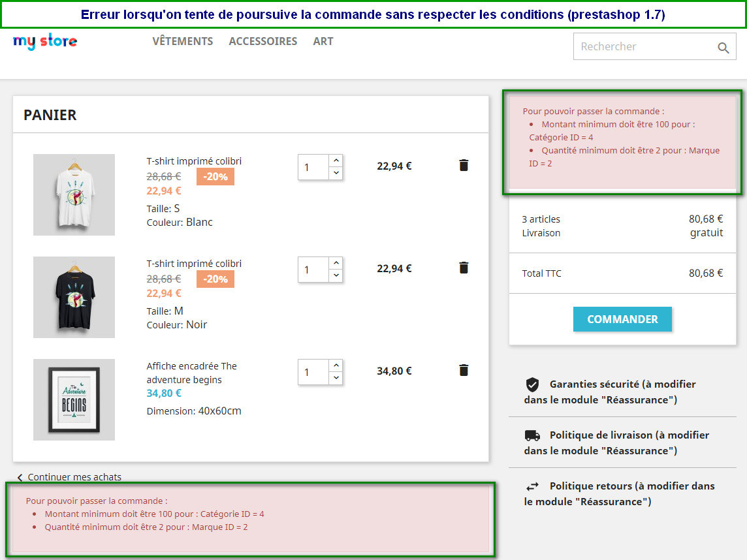
Task: Click Couleur: Noir attribute text
Action: coord(177,325)
